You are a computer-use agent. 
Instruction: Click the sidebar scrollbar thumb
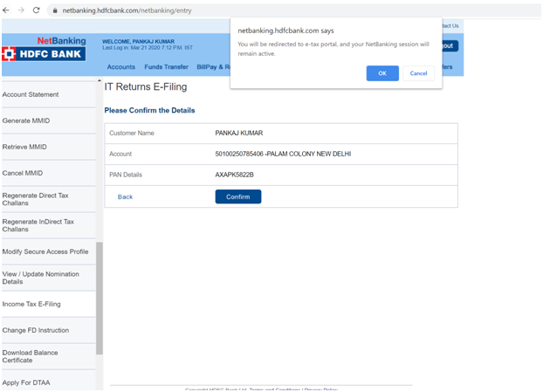coord(100,299)
